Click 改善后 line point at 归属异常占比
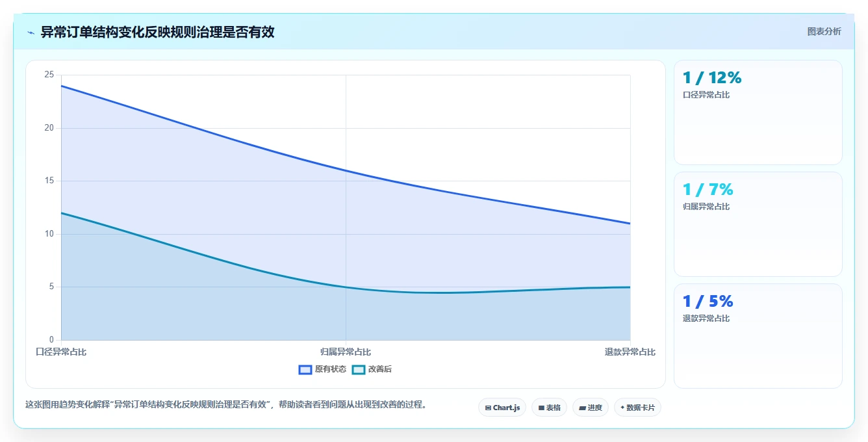The image size is (868, 442). click(x=346, y=287)
